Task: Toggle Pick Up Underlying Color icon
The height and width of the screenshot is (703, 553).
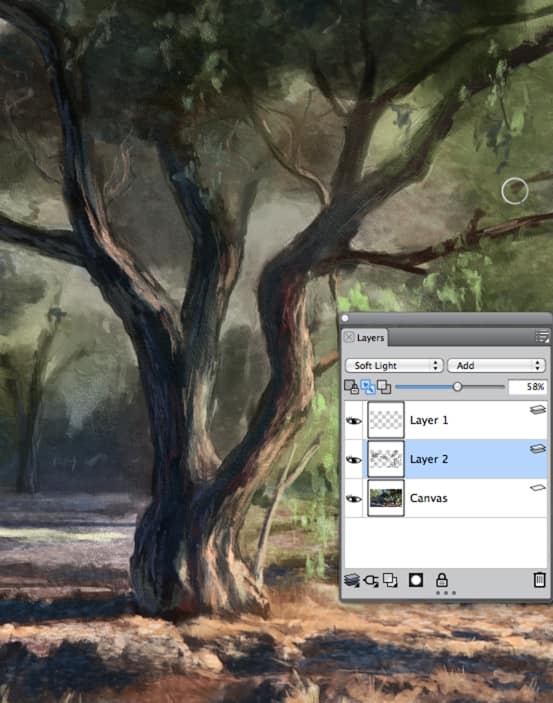Action: (x=368, y=387)
